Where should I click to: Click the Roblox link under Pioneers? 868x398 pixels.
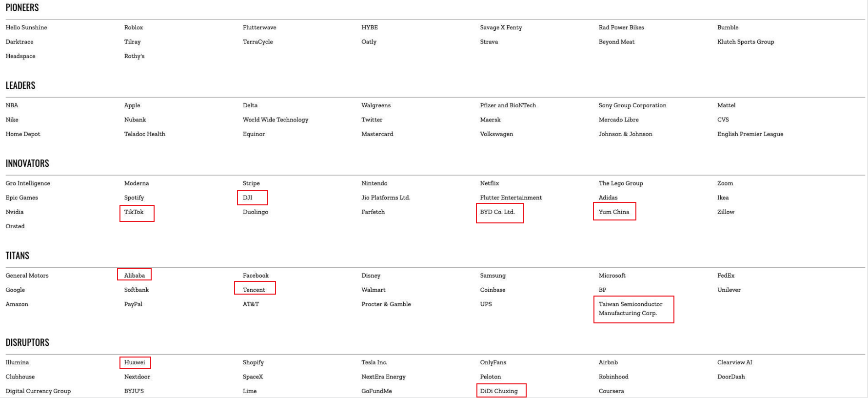tap(134, 27)
